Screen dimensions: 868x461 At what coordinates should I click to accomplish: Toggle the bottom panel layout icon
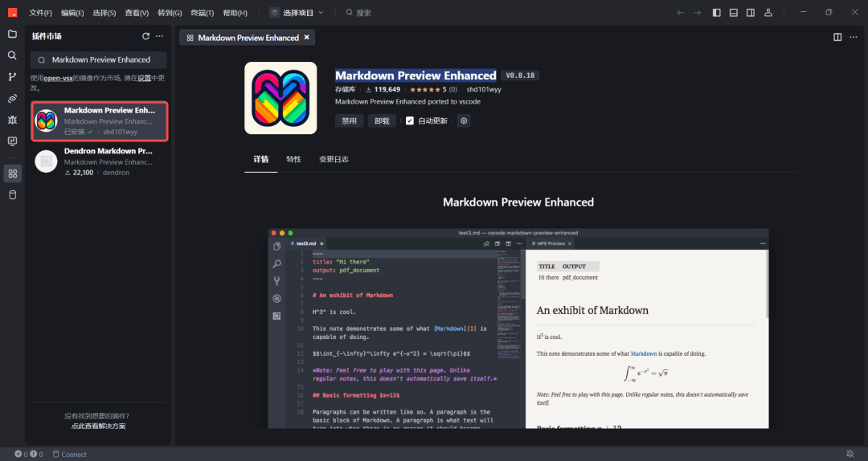pos(734,13)
